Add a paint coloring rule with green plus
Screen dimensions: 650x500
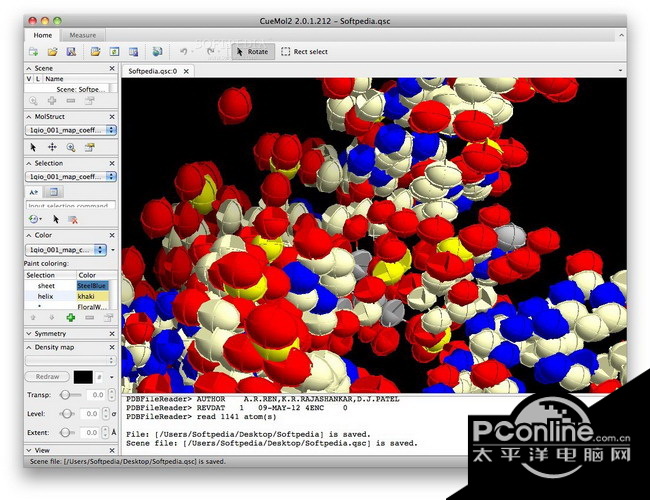point(70,317)
